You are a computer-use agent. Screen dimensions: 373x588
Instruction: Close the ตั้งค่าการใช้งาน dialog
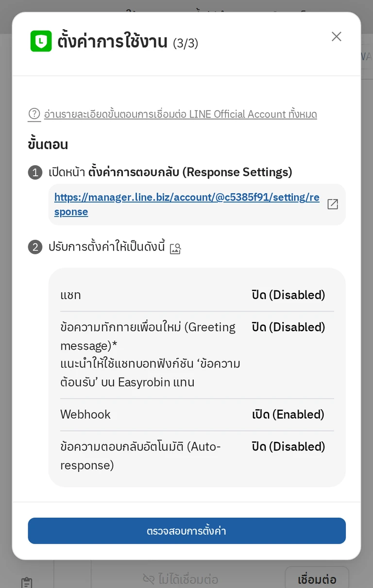336,36
